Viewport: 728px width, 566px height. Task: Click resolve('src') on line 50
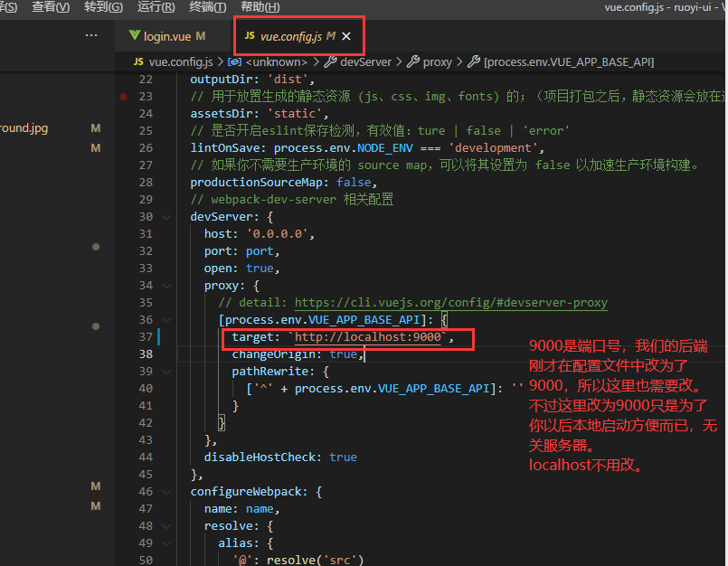(316, 560)
